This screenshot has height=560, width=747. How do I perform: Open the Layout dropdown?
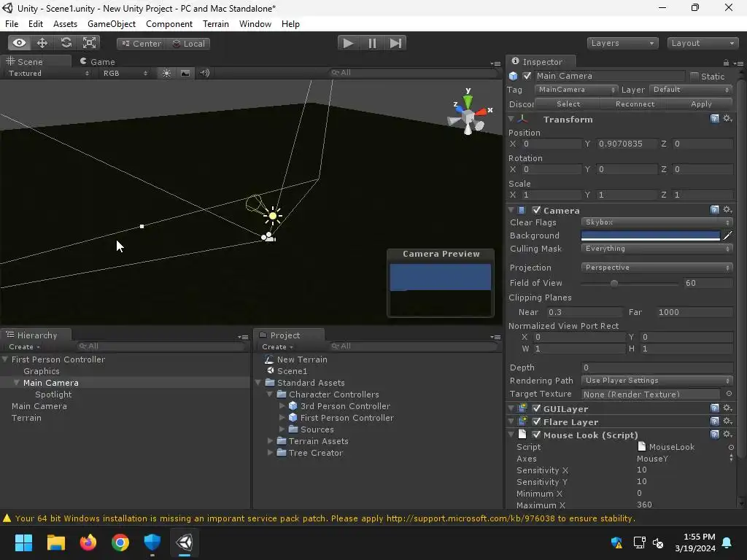[x=703, y=43]
